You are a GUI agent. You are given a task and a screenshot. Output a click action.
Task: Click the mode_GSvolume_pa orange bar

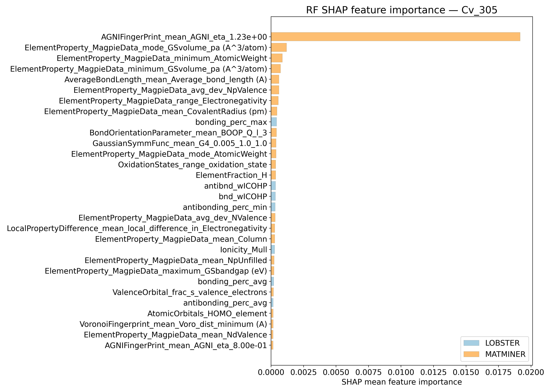pyautogui.click(x=279, y=47)
